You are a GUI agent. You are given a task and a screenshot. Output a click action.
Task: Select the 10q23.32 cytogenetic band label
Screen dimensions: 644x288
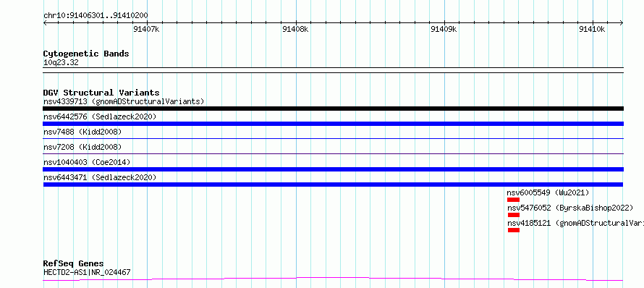[61, 63]
